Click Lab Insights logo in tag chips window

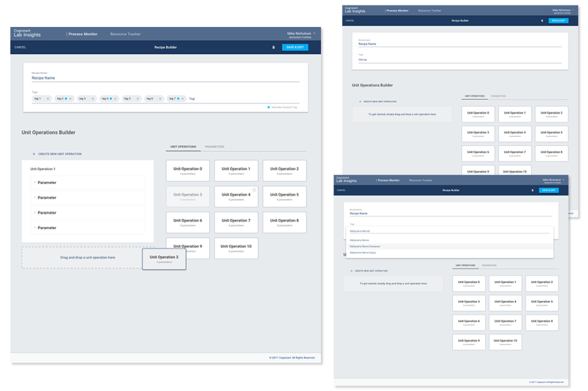pos(27,33)
